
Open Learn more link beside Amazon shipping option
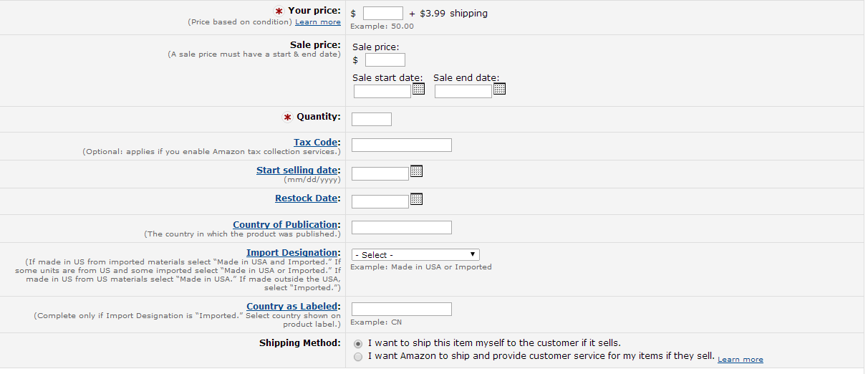[740, 360]
